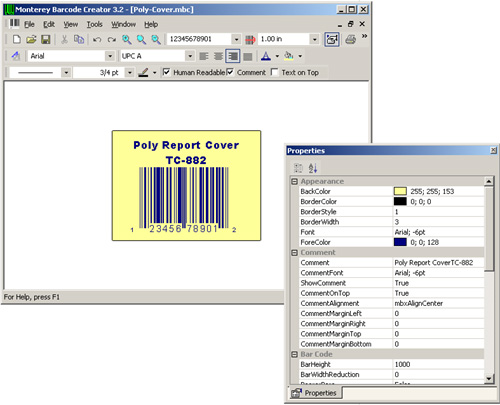Apply the line color pen button

point(143,72)
